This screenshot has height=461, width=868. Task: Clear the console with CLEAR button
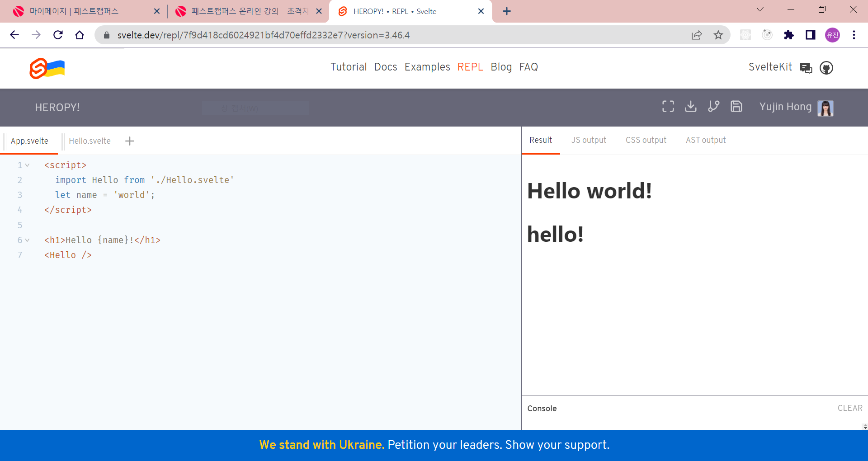pyautogui.click(x=850, y=408)
